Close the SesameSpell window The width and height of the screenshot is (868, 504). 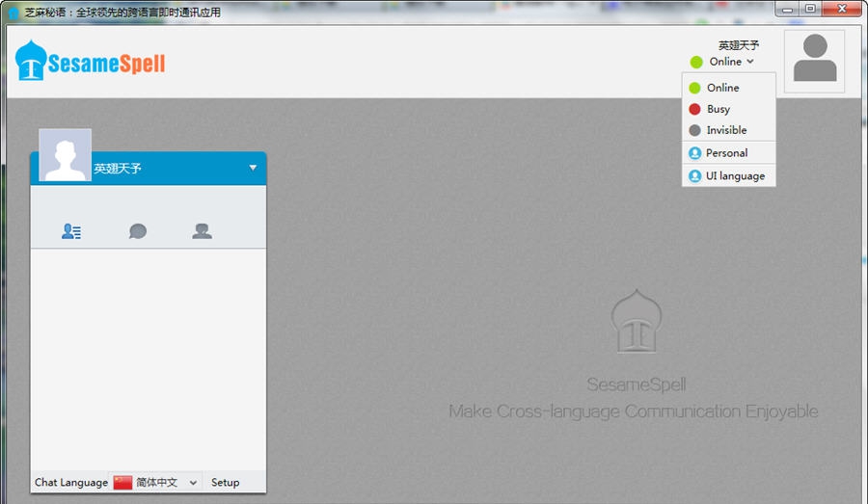click(841, 10)
